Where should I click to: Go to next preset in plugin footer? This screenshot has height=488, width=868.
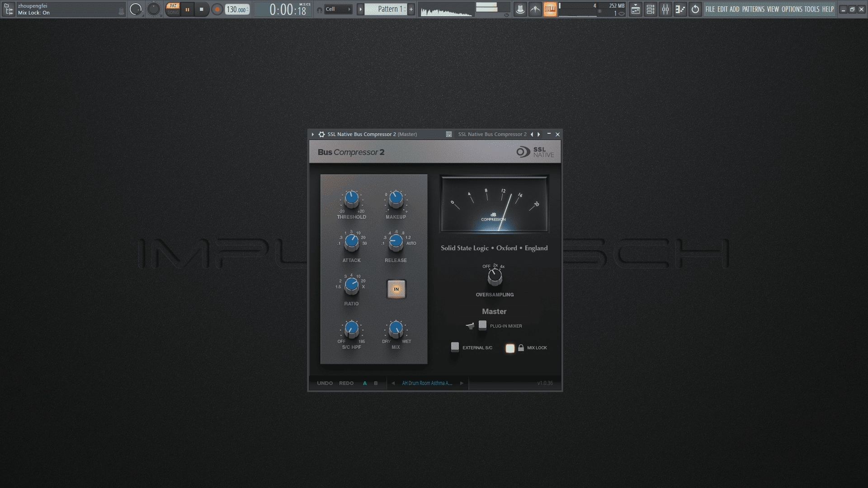[x=462, y=383]
